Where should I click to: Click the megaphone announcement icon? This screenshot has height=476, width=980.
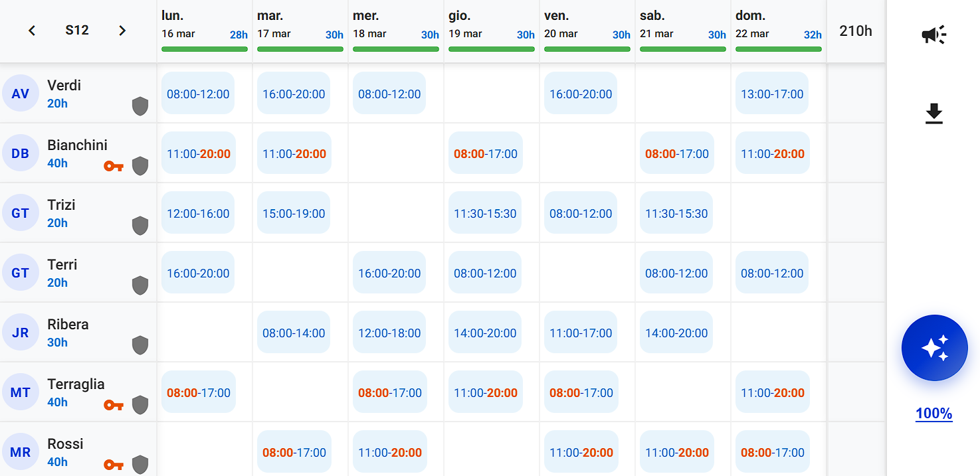[x=933, y=35]
